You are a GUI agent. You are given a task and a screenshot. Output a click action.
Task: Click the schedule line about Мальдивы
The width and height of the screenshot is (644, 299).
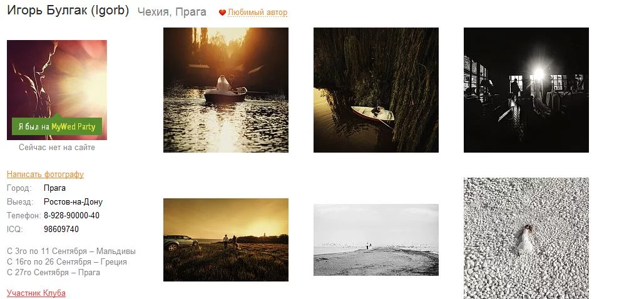click(71, 251)
